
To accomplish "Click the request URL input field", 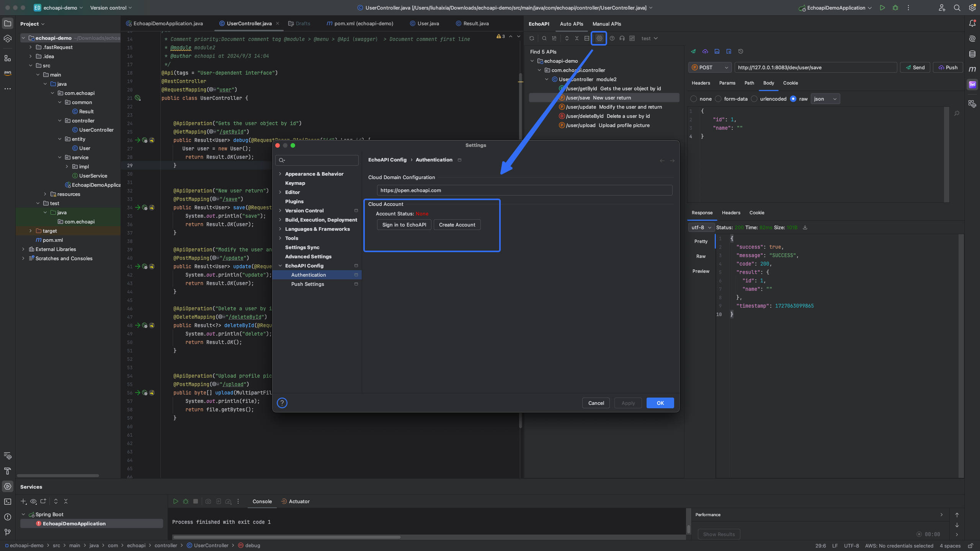I will pos(816,67).
